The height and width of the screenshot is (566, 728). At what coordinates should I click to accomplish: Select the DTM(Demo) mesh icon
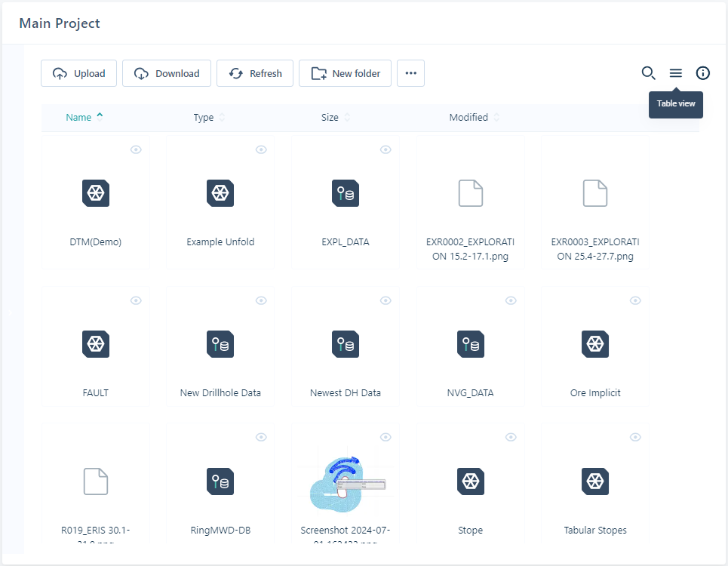(x=96, y=193)
